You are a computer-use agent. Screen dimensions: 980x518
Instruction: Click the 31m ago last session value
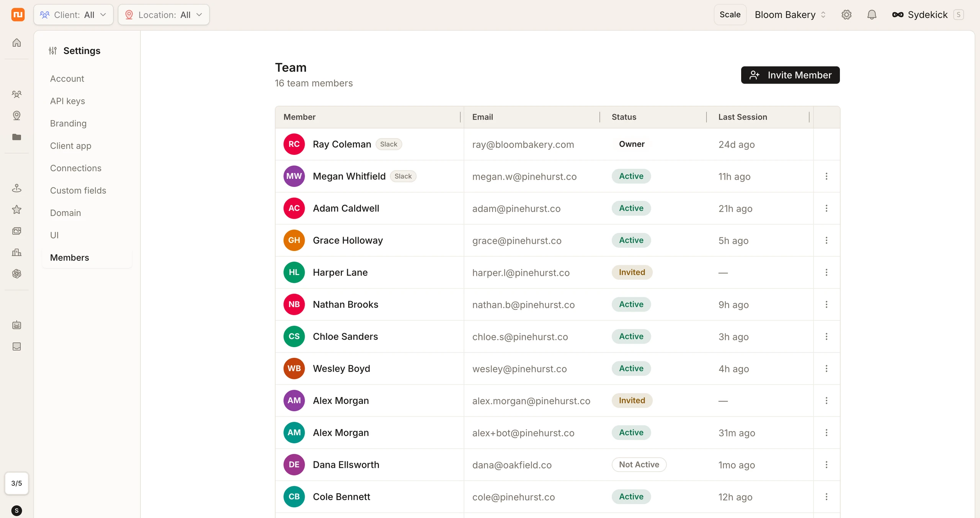click(x=737, y=433)
